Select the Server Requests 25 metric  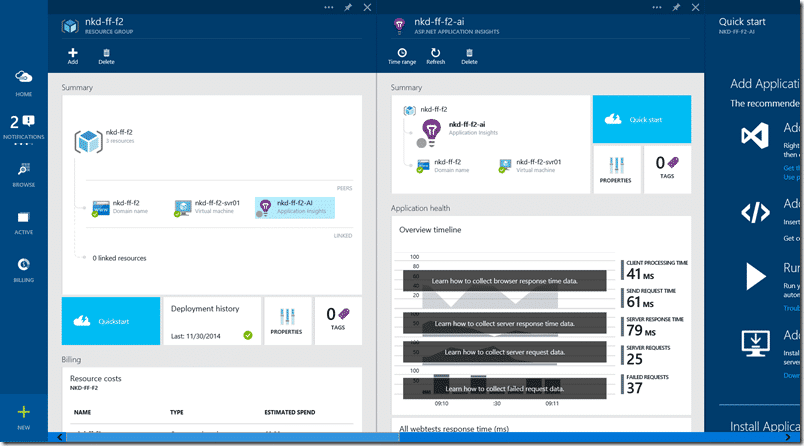(646, 355)
